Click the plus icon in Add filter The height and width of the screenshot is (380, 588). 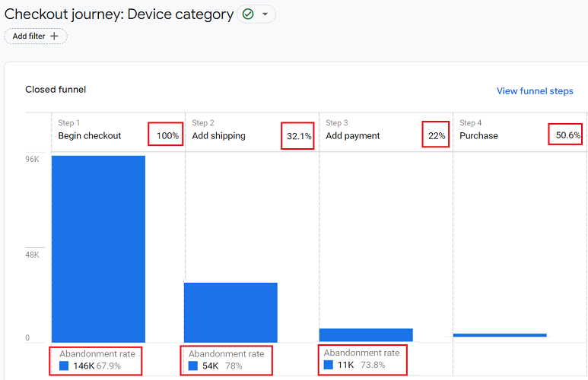click(54, 36)
